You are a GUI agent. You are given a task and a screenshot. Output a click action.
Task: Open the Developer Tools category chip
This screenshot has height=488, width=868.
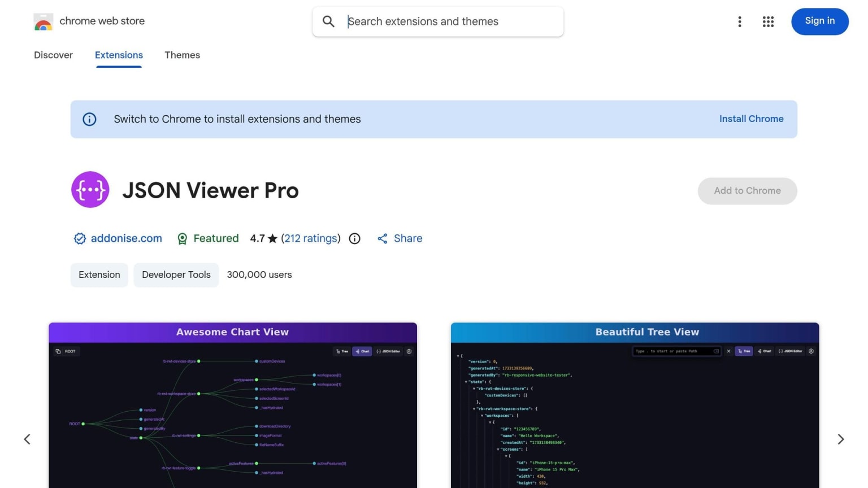(176, 275)
